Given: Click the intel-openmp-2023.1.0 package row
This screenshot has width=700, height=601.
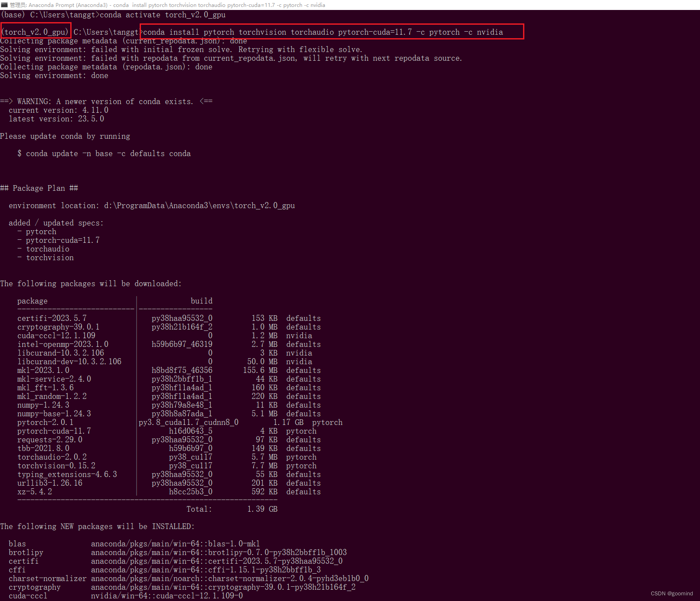Looking at the screenshot, I should (169, 344).
